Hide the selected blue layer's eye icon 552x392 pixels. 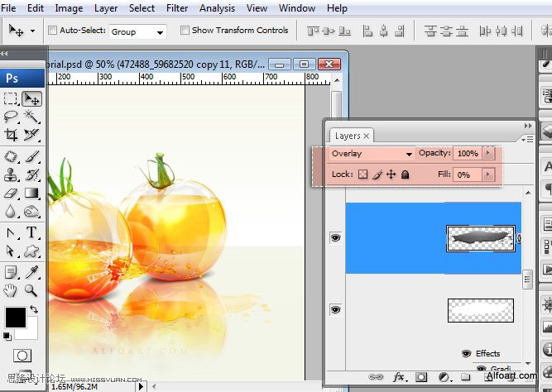(x=336, y=238)
